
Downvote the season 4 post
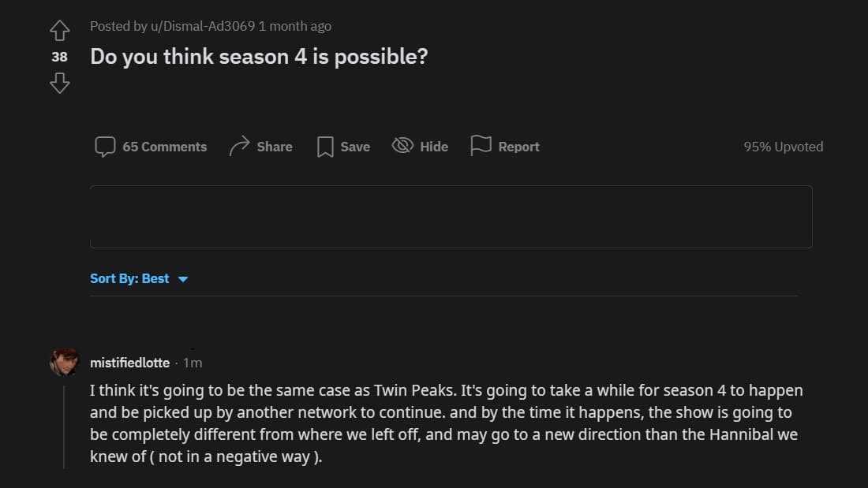60,83
